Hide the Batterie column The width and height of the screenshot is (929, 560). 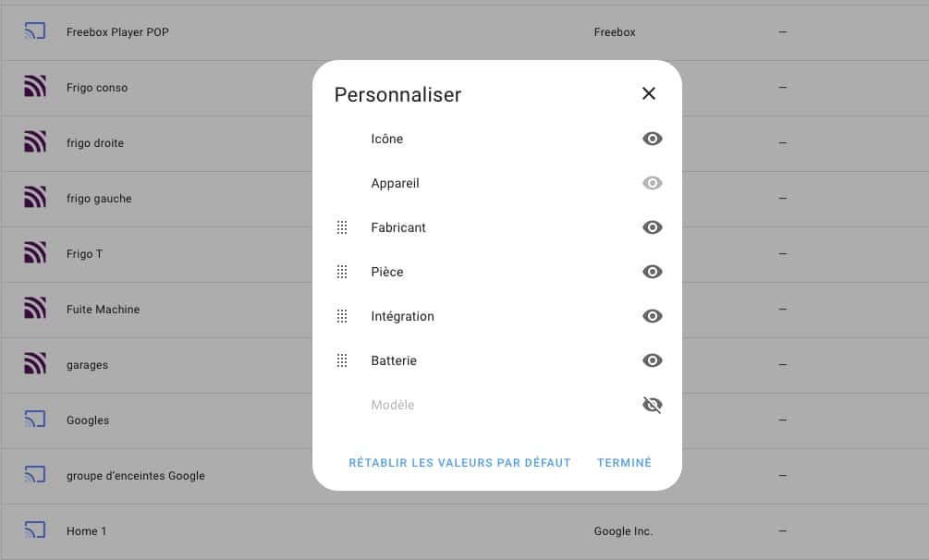click(652, 361)
